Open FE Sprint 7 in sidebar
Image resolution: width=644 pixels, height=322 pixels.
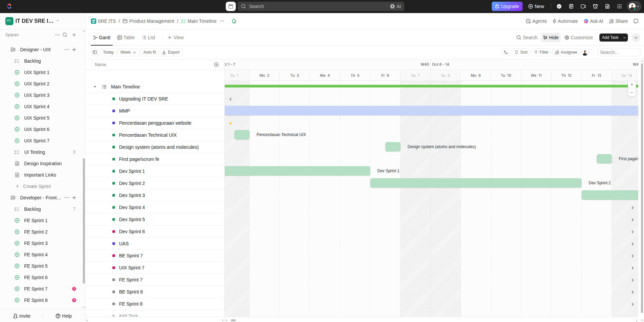coord(36,289)
